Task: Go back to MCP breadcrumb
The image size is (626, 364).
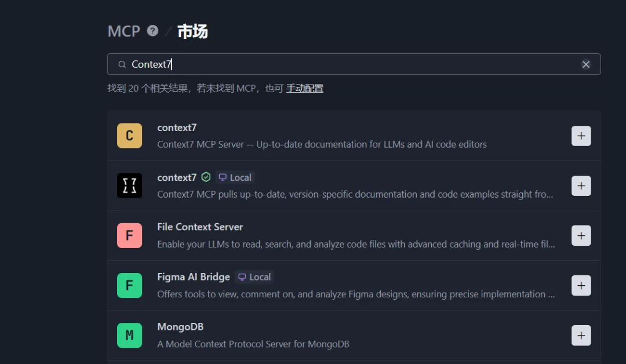Action: [x=123, y=31]
